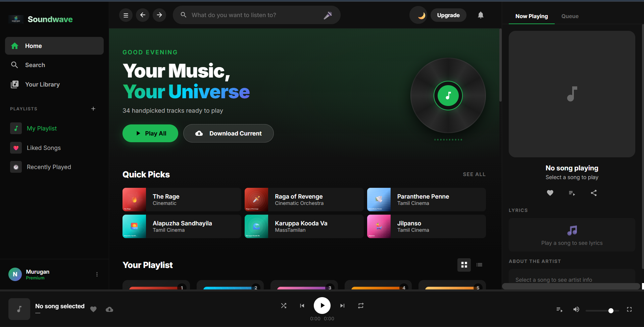Play Paranthene Penne quick pick

coord(427,200)
